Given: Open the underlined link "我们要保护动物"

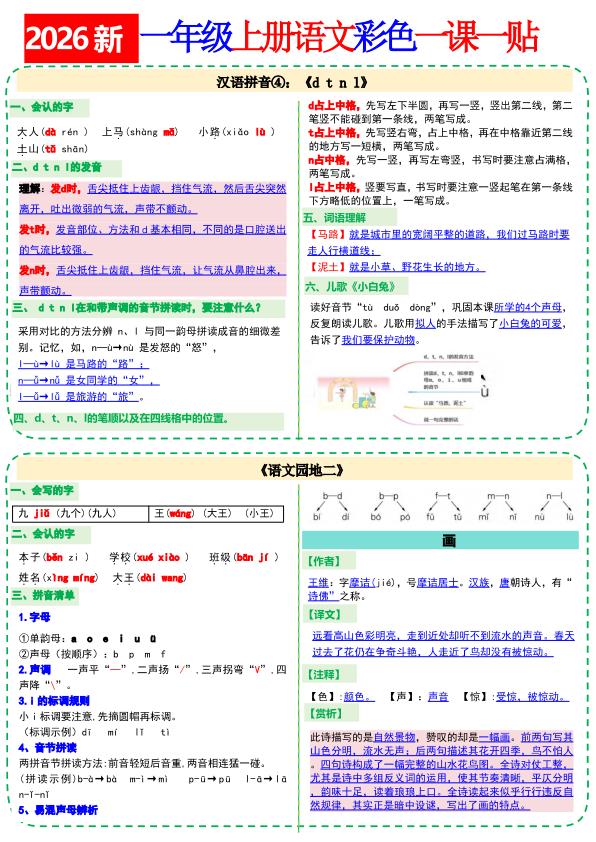Looking at the screenshot, I should point(378,339).
